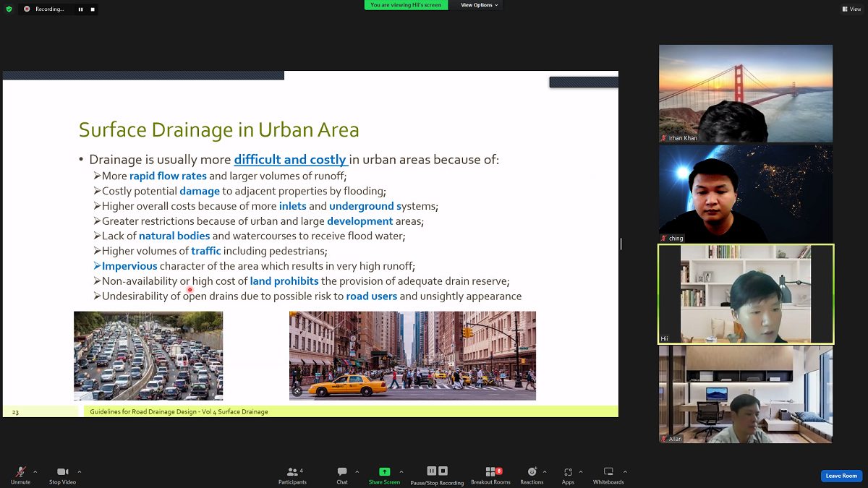
Task: Click the 'You are viewing Hii's screen' banner
Action: [406, 5]
